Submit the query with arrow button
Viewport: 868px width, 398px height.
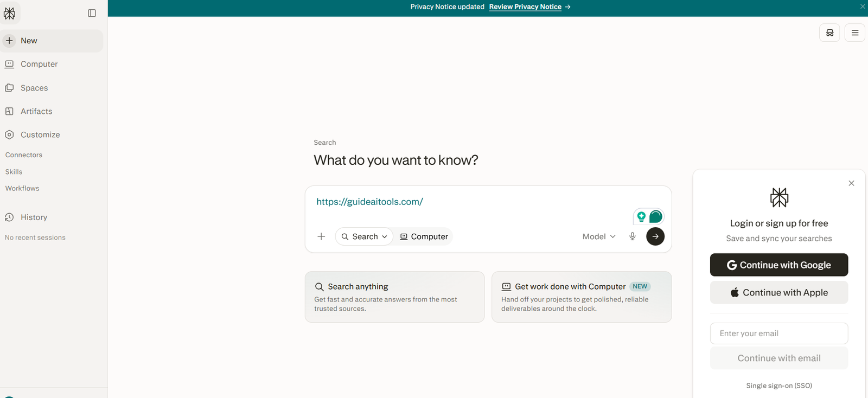tap(655, 236)
